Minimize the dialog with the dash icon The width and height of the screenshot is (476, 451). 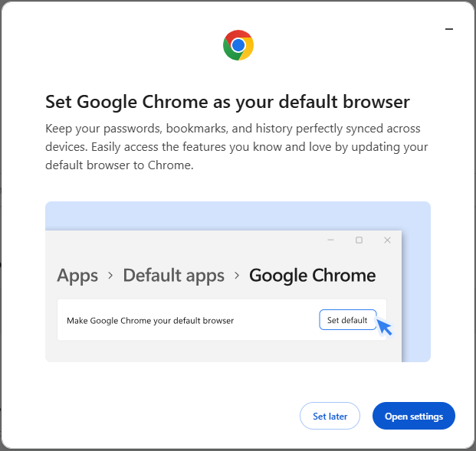pyautogui.click(x=449, y=29)
